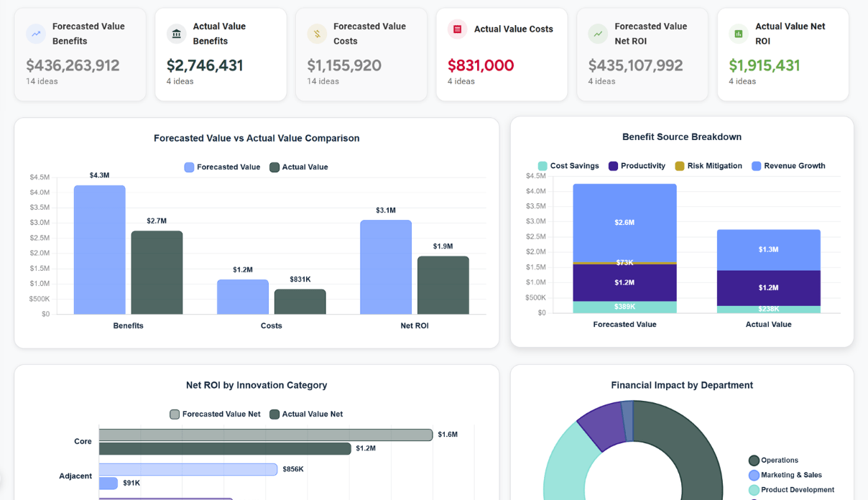Toggle Forecasted Value legend in comparison chart
Screen dimensions: 868x500
point(222,167)
